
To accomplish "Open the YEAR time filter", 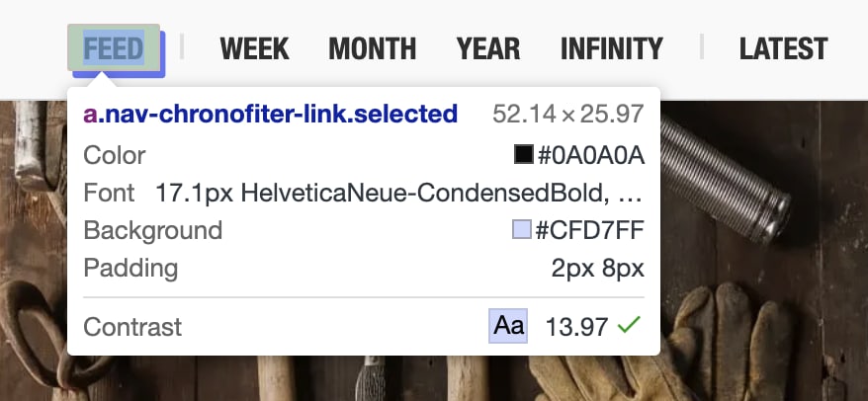I will point(488,47).
